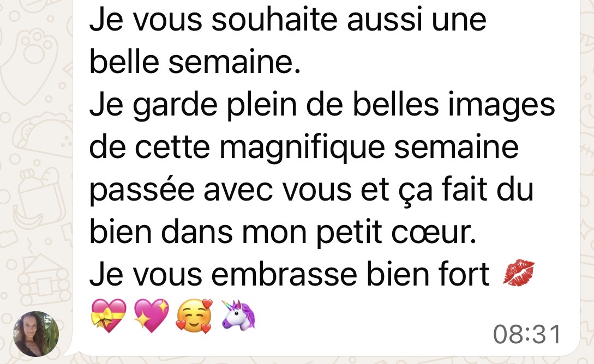Screen dimensions: 594x364
Task: Click the word "passée" in the message
Action: [142, 191]
